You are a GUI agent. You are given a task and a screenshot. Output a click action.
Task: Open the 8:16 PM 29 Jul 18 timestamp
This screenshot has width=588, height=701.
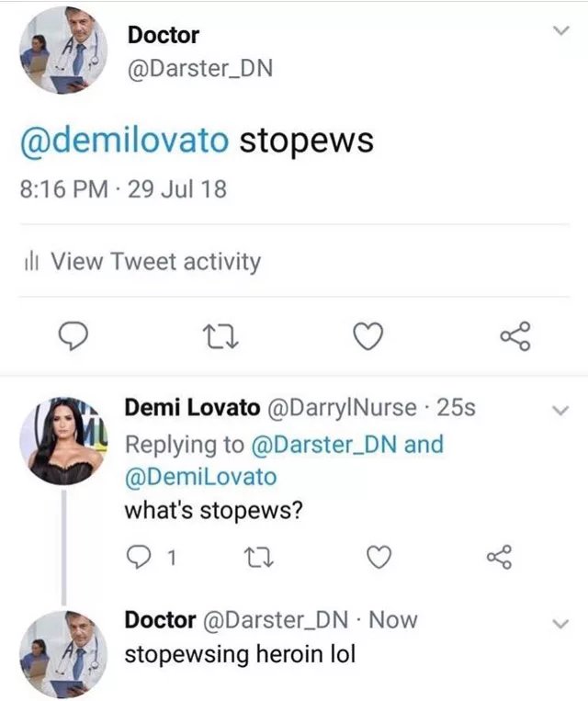(x=123, y=188)
